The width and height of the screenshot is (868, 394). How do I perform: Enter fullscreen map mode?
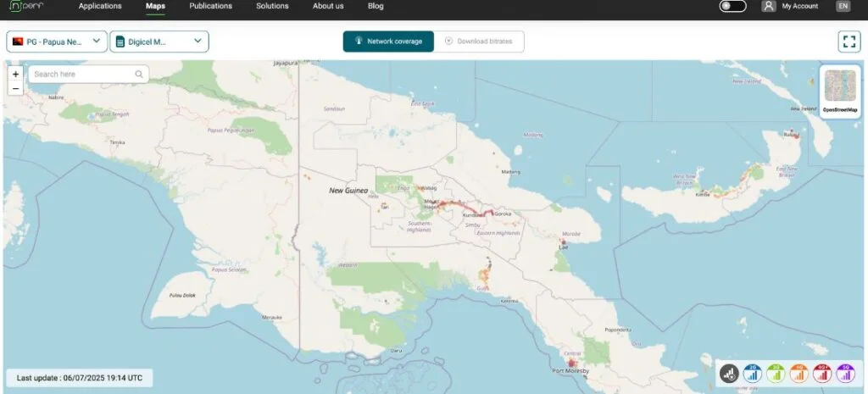849,42
